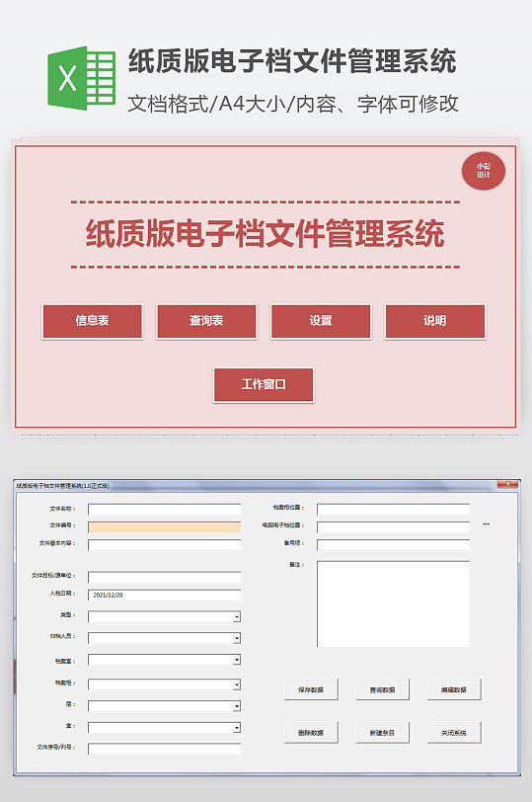Click the subtitle 文档格式/A4大小/内容、字体可修改
This screenshot has height=802, width=532.
(292, 104)
